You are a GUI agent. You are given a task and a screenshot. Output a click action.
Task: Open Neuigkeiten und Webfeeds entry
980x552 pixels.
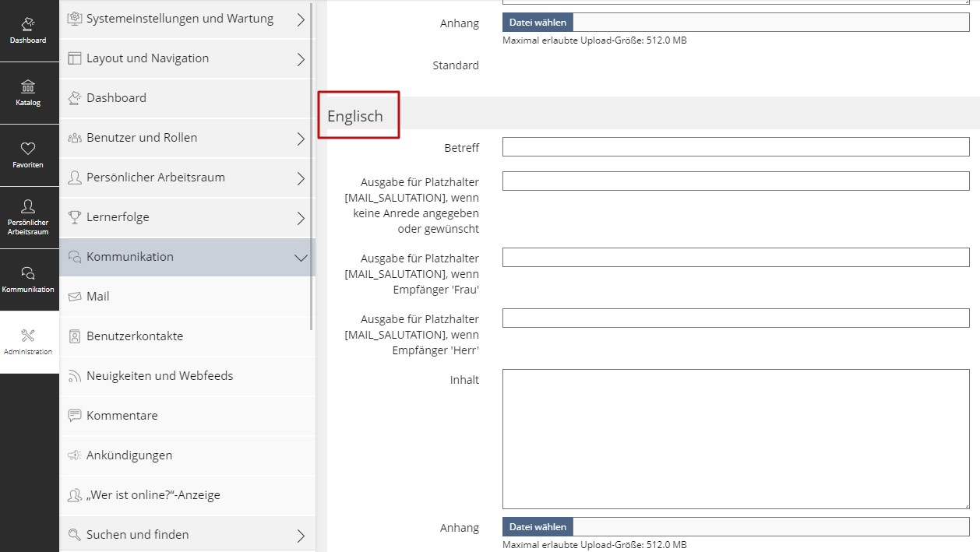click(160, 376)
